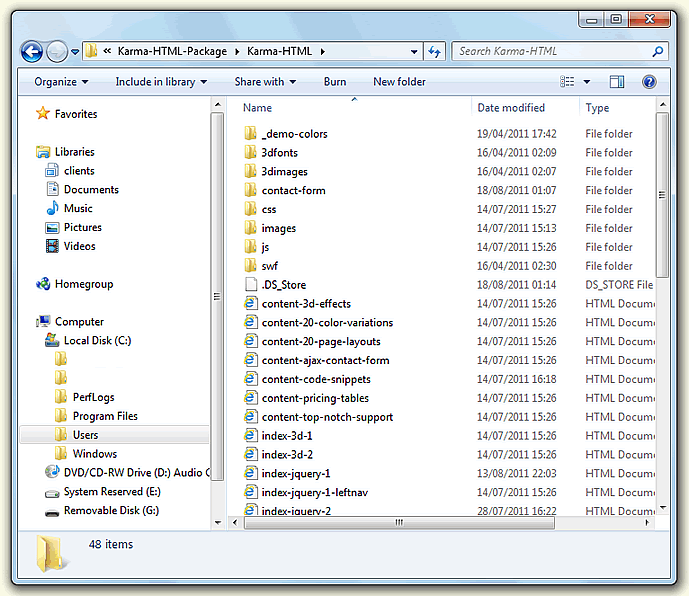
Task: Click in the Search Karma-HTML field
Action: coord(560,51)
